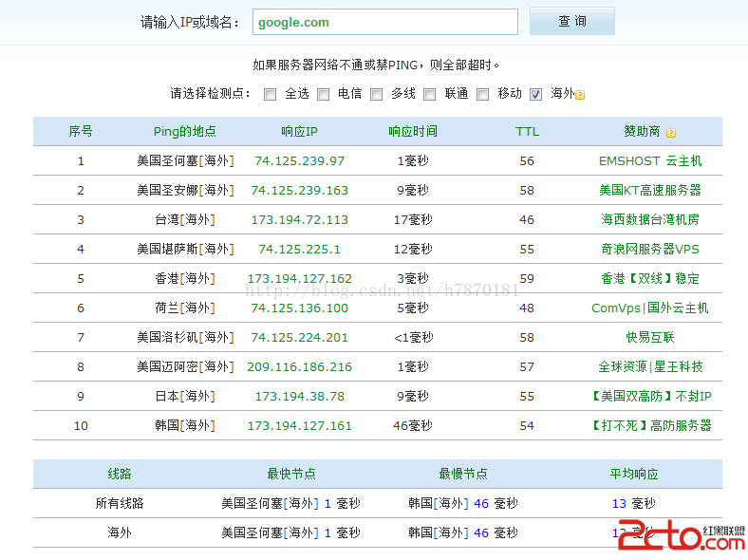Click the 最慢节点 summary header
The width and height of the screenshot is (748, 560).
pyautogui.click(x=463, y=474)
